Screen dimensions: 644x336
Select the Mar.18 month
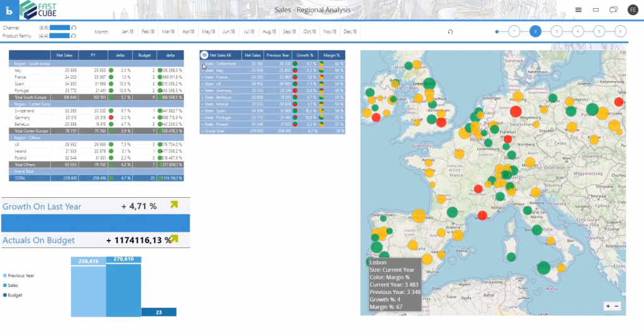[x=168, y=31]
